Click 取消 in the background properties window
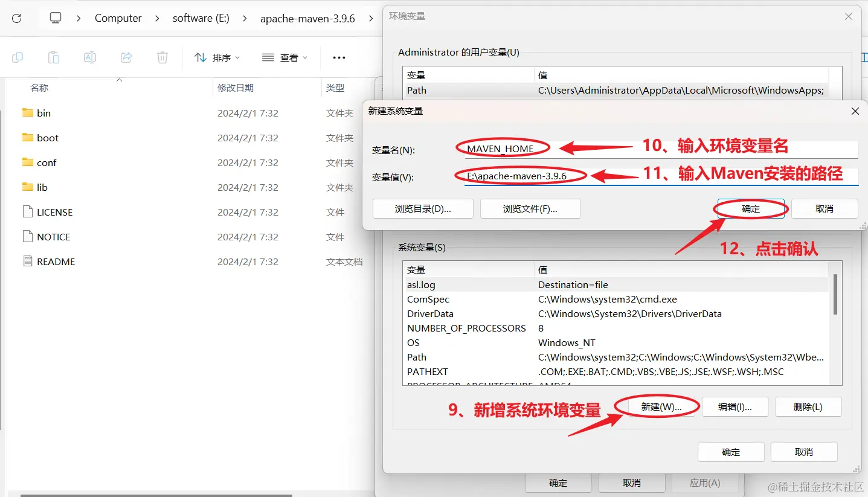The image size is (868, 497). 632,483
